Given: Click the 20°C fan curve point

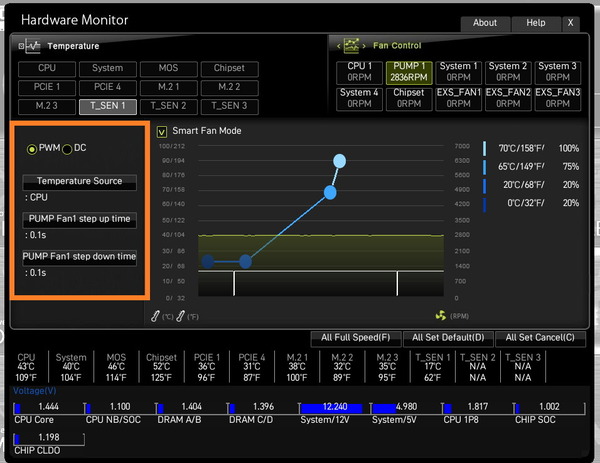Looking at the screenshot, I should 245,262.
